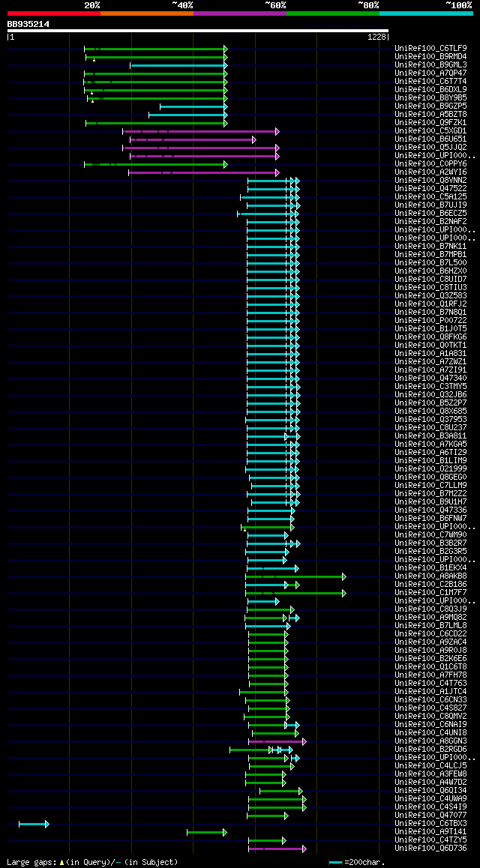This screenshot has width=480, height=868.
Task: Select hit label UniRef100_A8GGN3
Action: point(430,741)
